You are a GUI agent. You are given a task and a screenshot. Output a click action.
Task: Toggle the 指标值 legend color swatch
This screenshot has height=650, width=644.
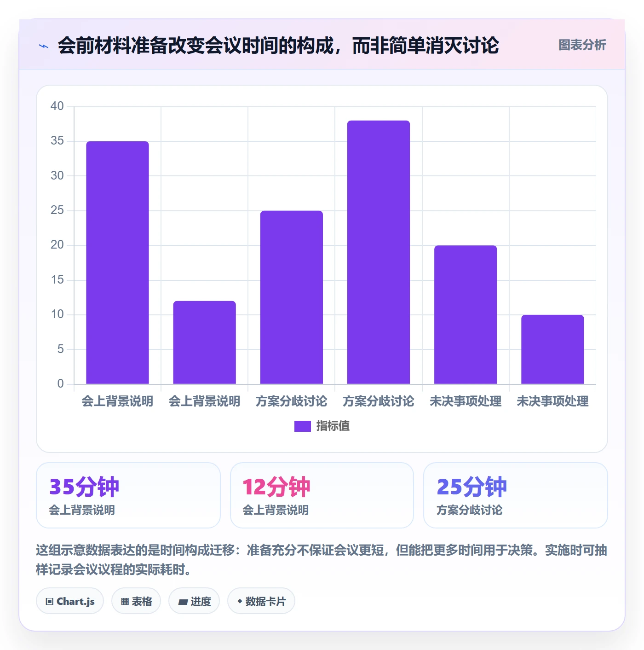coord(302,426)
